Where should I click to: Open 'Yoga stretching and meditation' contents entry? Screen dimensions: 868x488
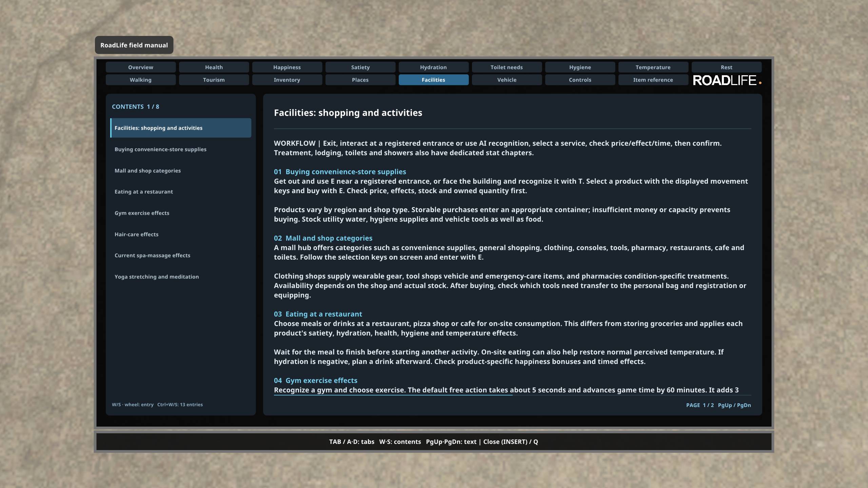click(181, 277)
